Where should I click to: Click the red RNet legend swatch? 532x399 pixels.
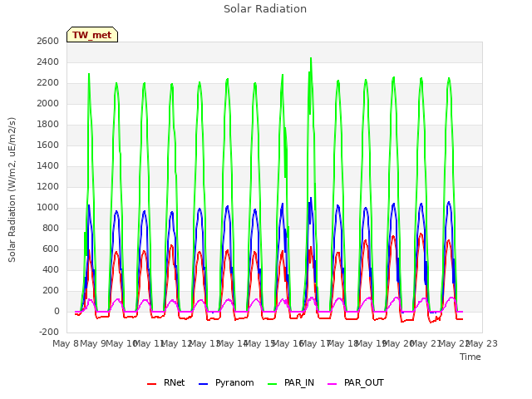(151, 384)
